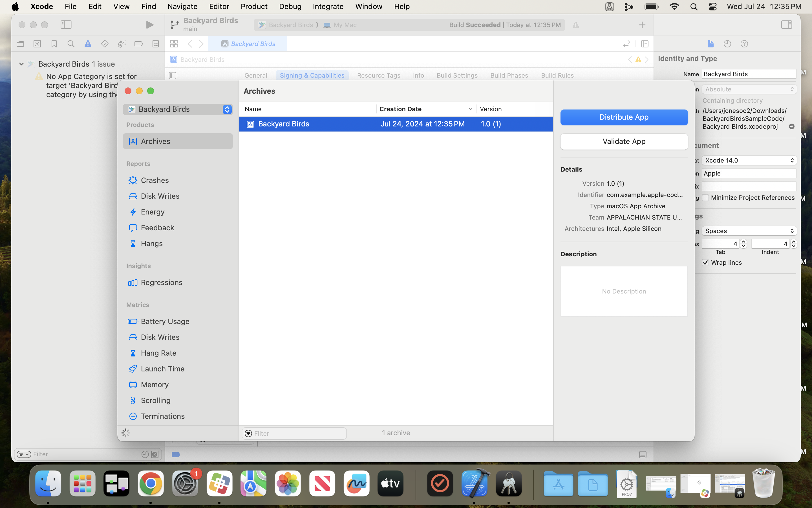Click the Distribute App button
The image size is (812, 508).
(624, 117)
